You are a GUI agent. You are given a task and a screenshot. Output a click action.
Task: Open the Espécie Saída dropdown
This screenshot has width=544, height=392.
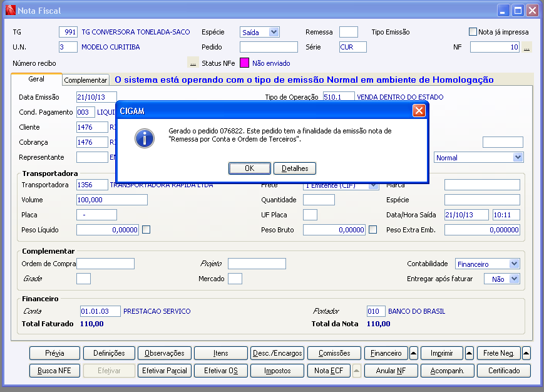tap(274, 32)
